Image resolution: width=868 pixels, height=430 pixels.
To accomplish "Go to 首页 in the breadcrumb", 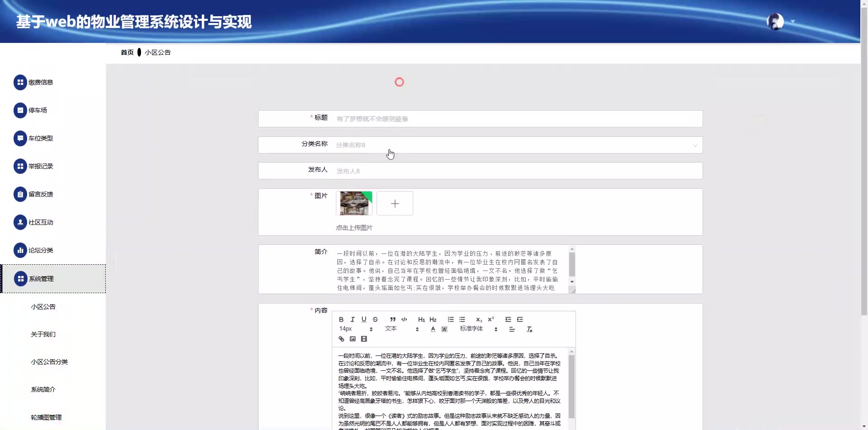I will click(127, 52).
